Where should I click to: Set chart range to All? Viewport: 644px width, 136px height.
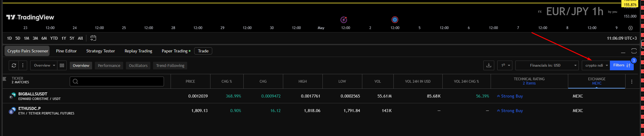tap(80, 38)
